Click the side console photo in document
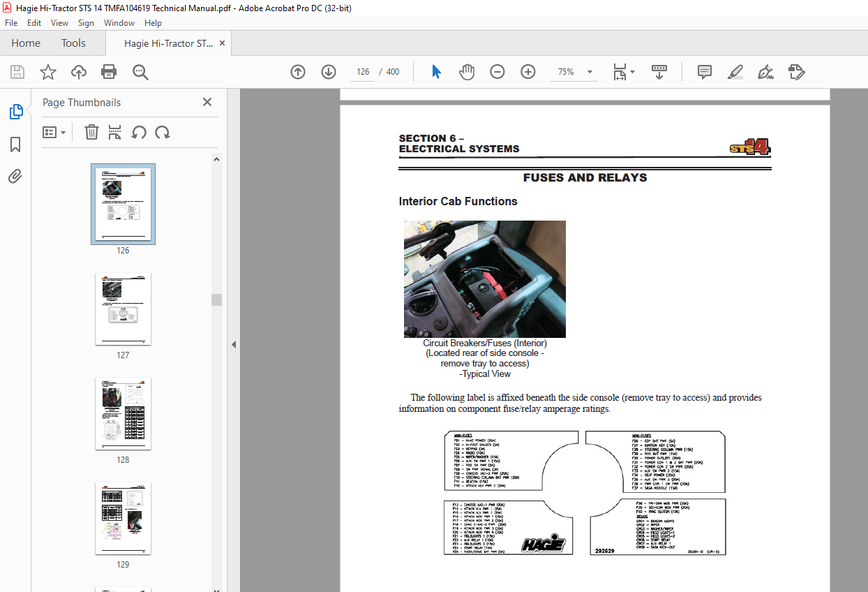 coord(485,279)
